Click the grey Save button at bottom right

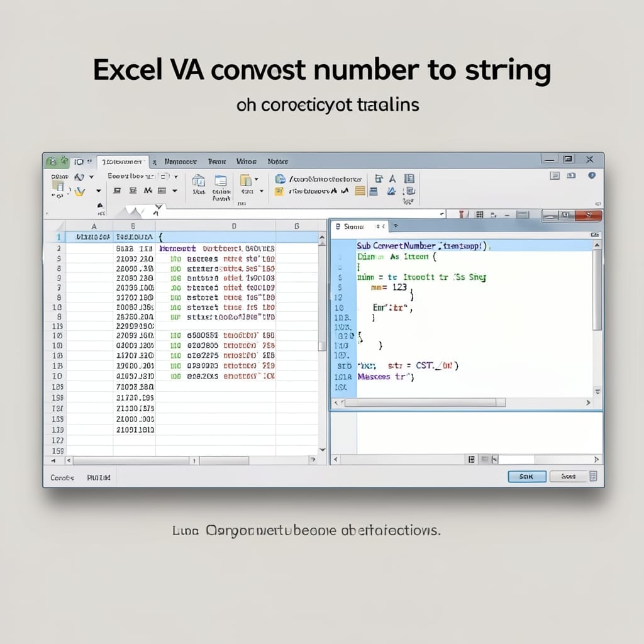[569, 477]
